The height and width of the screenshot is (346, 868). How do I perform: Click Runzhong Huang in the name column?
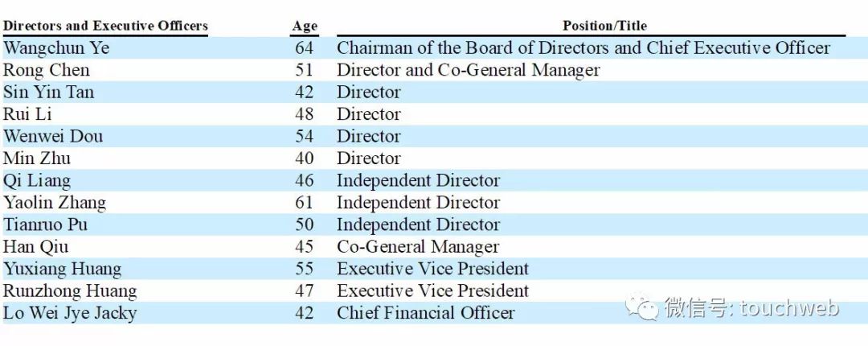tap(70, 291)
